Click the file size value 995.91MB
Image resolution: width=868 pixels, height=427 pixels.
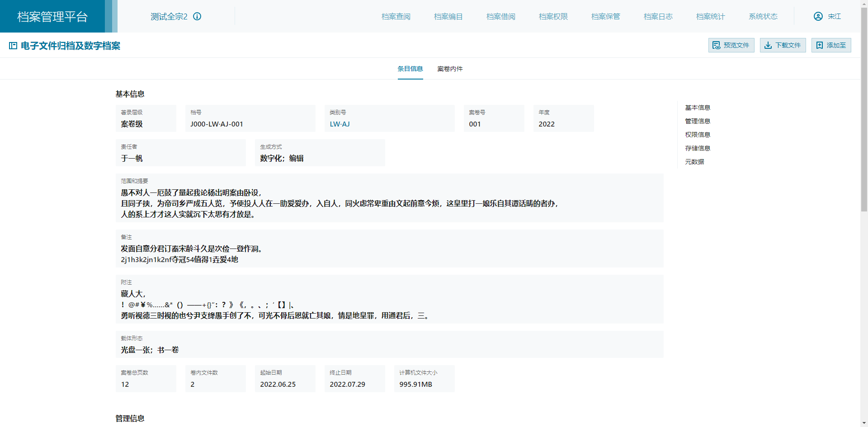pos(415,384)
